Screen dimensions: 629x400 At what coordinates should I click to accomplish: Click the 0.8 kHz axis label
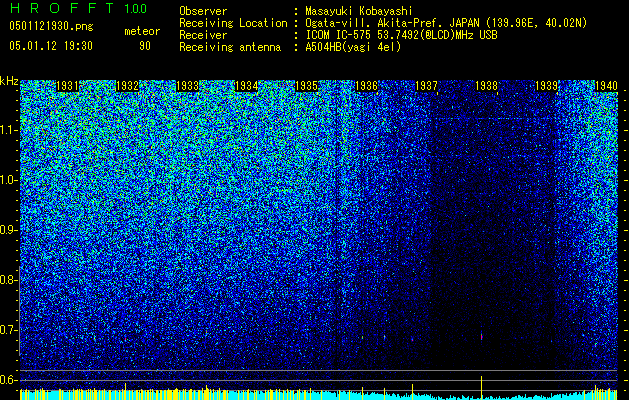(x=8, y=280)
